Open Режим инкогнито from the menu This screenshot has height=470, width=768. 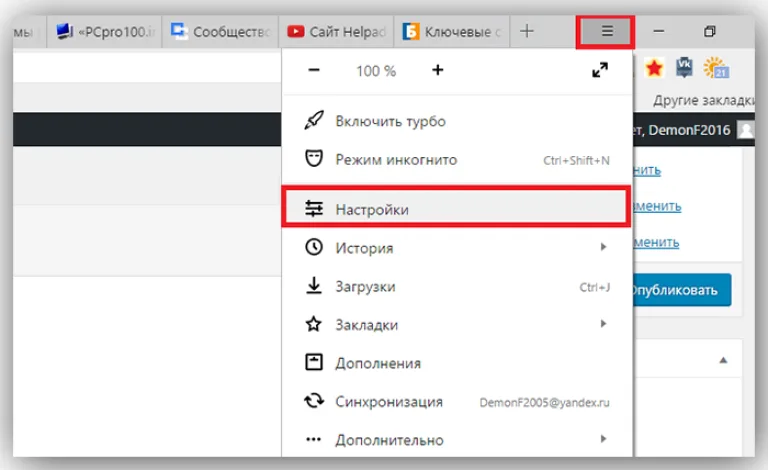pyautogui.click(x=456, y=160)
